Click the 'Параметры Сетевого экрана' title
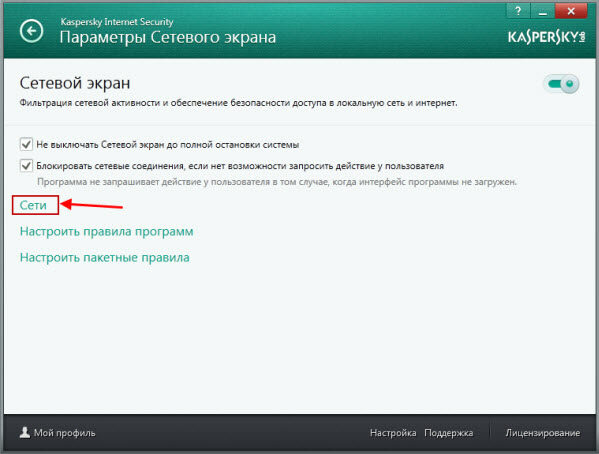The width and height of the screenshot is (599, 454). click(x=168, y=37)
